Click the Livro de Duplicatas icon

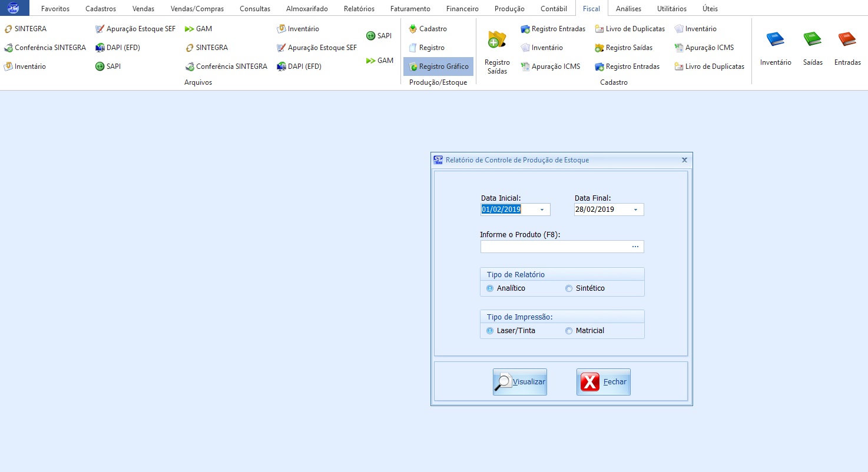pyautogui.click(x=599, y=29)
